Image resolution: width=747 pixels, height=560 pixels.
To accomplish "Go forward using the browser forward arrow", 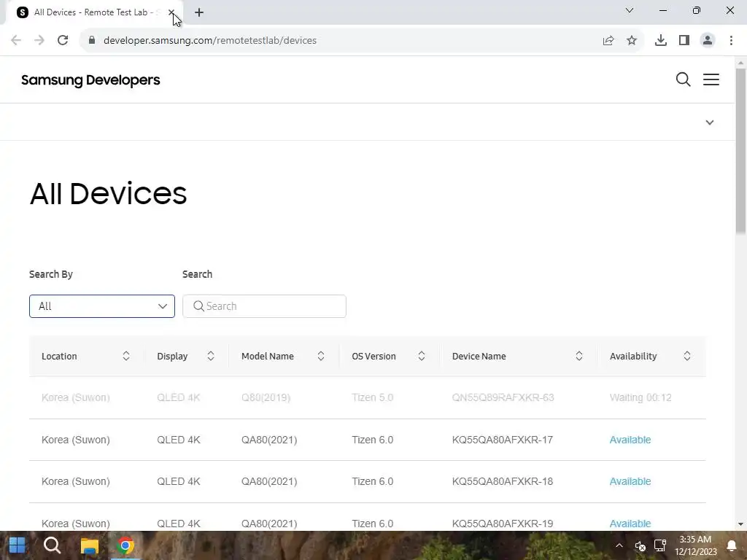I will (x=39, y=40).
